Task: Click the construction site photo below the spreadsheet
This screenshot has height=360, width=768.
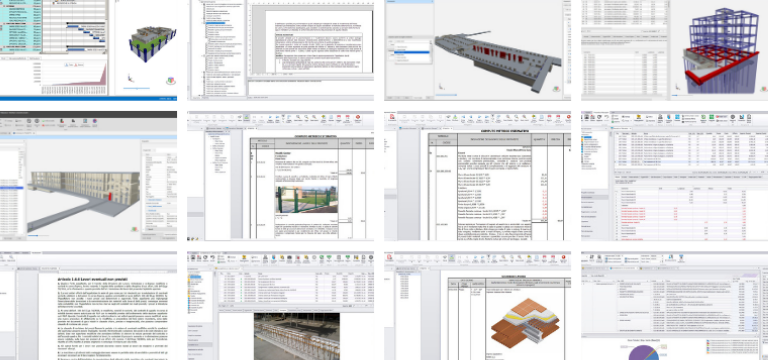Action: [297, 336]
